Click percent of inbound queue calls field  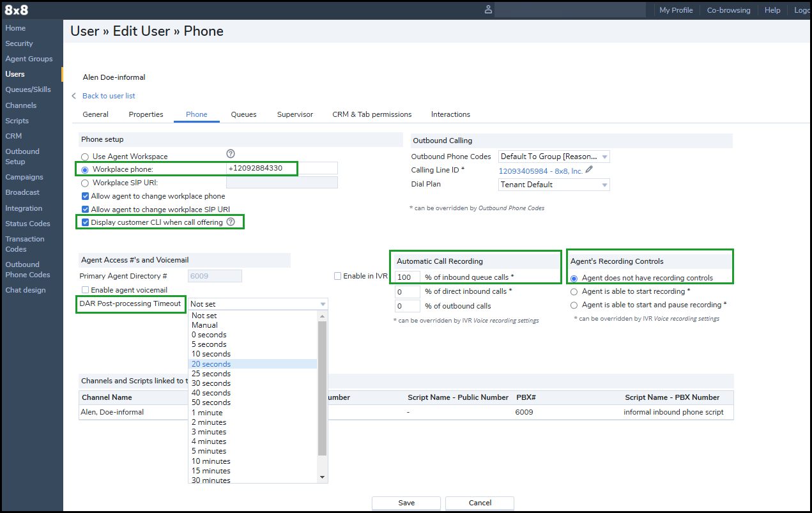tap(407, 277)
